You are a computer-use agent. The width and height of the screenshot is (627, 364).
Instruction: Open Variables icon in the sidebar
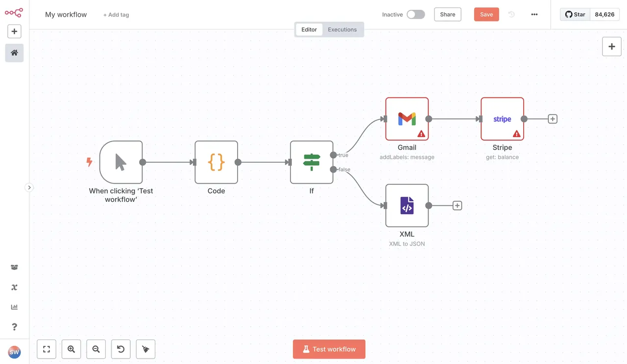pos(14,288)
